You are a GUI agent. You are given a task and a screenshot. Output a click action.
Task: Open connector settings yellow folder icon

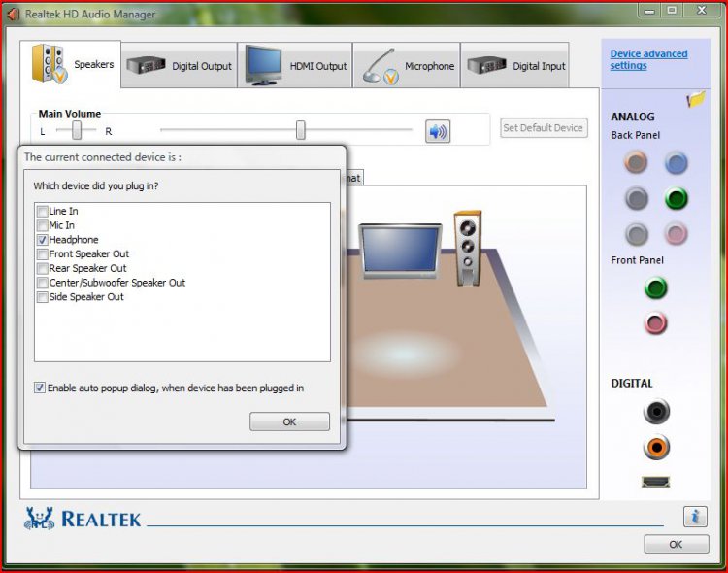tap(696, 99)
